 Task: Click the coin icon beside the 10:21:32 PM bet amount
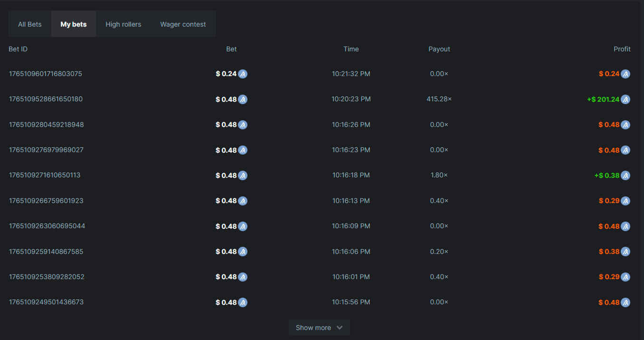click(x=243, y=74)
